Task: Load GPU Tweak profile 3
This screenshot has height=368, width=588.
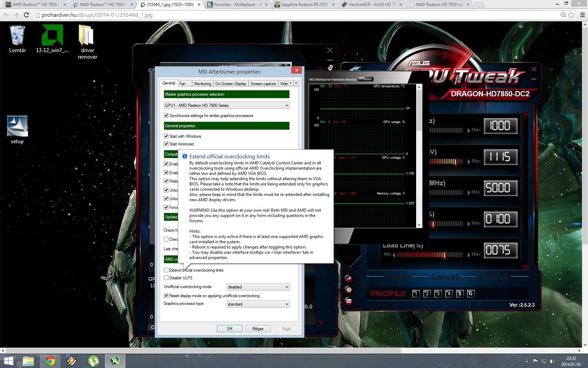Action: pos(438,294)
